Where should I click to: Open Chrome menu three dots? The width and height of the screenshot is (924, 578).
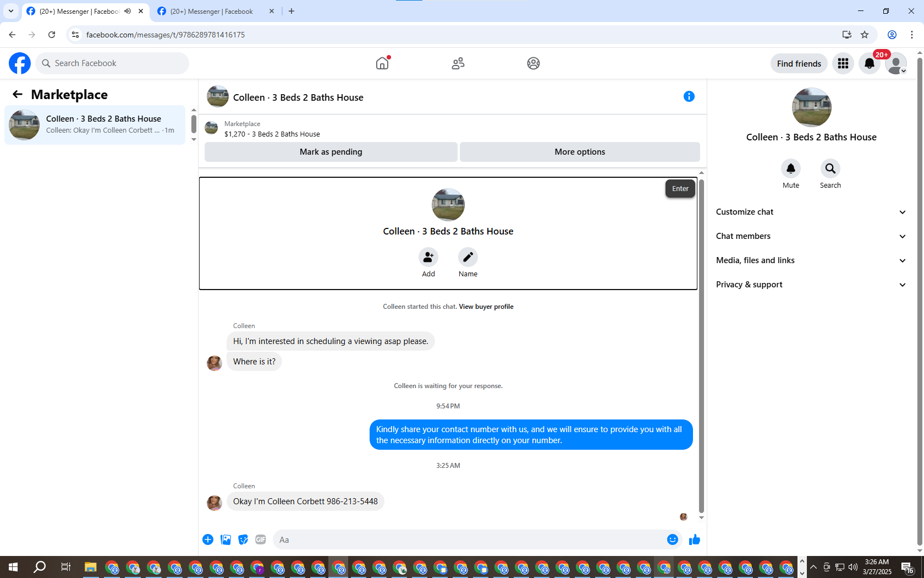912,35
